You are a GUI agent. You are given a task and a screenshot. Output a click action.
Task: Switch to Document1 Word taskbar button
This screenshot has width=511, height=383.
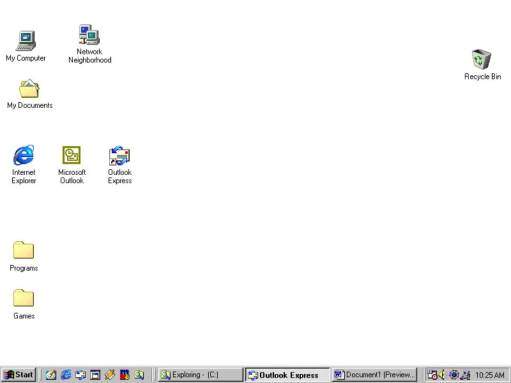click(374, 375)
